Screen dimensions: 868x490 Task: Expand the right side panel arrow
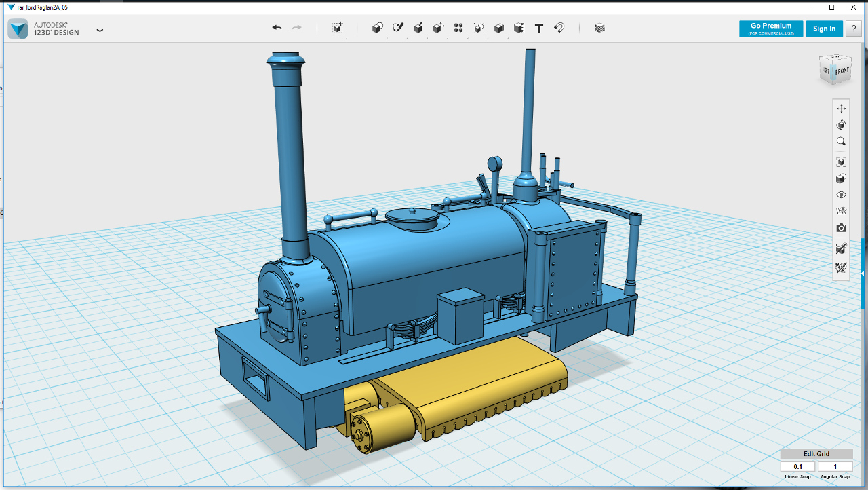pyautogui.click(x=863, y=274)
